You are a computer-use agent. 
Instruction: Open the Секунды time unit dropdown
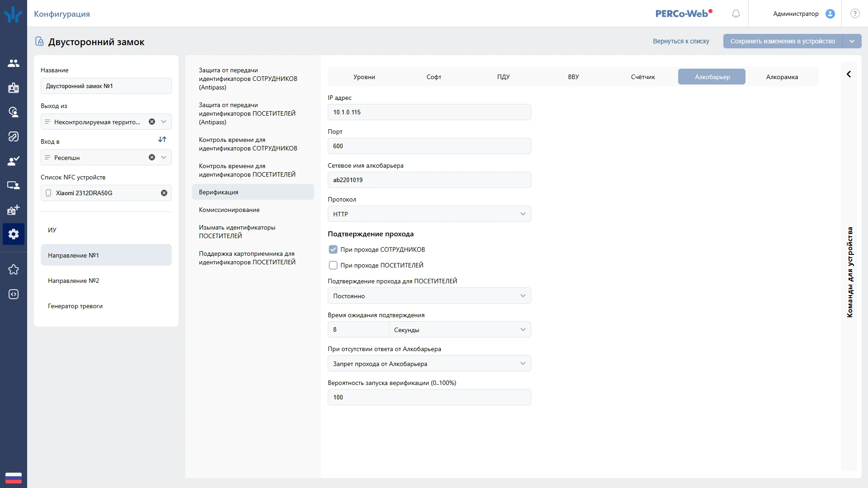point(460,329)
